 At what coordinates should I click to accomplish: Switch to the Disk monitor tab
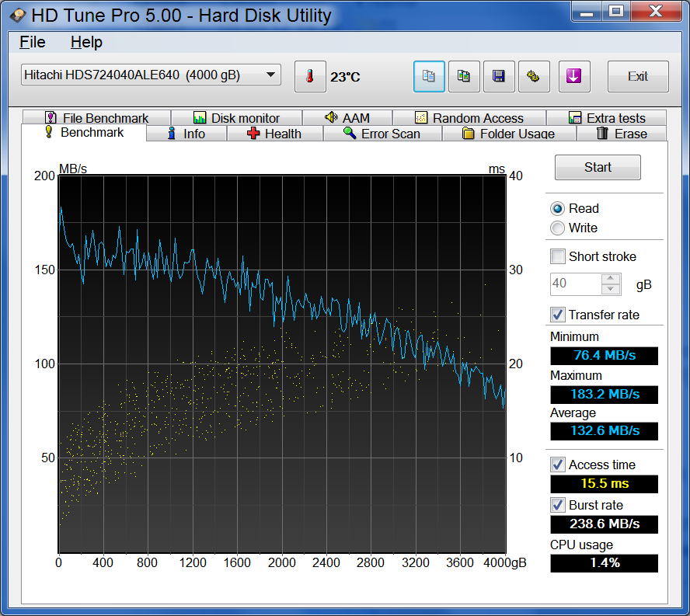(236, 118)
